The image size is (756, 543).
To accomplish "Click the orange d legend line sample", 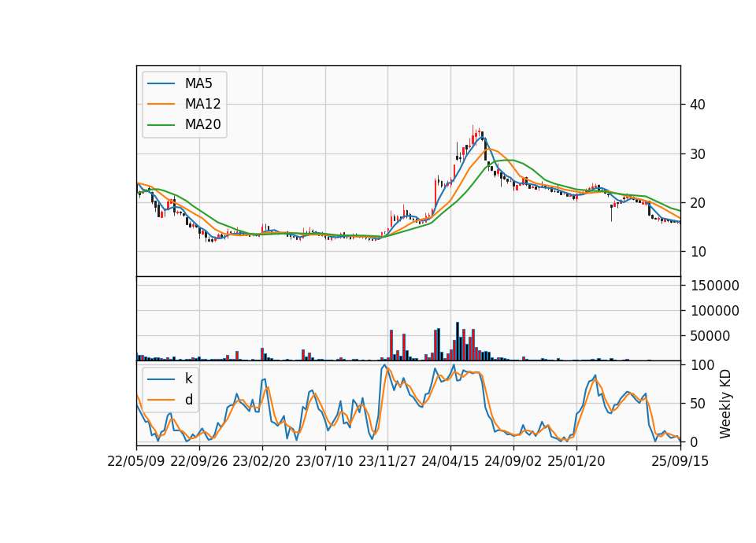I will tap(161, 400).
